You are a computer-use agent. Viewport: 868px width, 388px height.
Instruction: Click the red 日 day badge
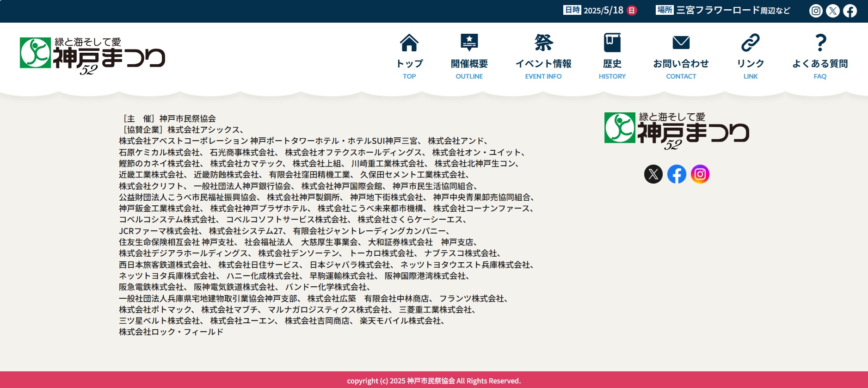pos(632,10)
